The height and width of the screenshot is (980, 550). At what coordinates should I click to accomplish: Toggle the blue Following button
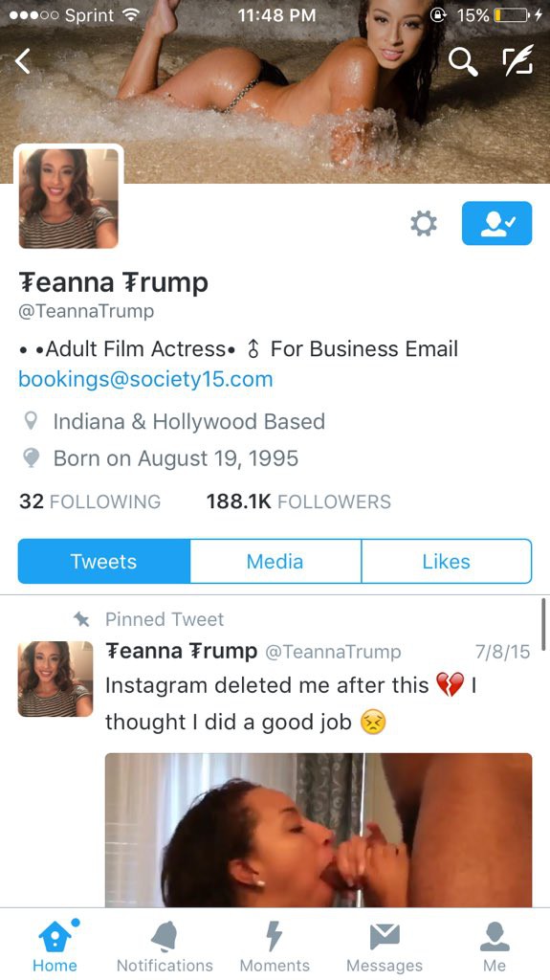pyautogui.click(x=496, y=223)
